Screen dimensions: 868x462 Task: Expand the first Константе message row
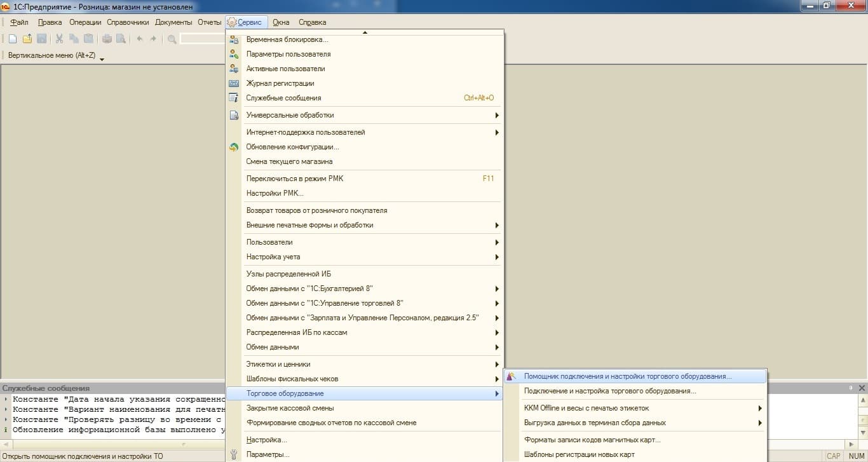pos(6,399)
